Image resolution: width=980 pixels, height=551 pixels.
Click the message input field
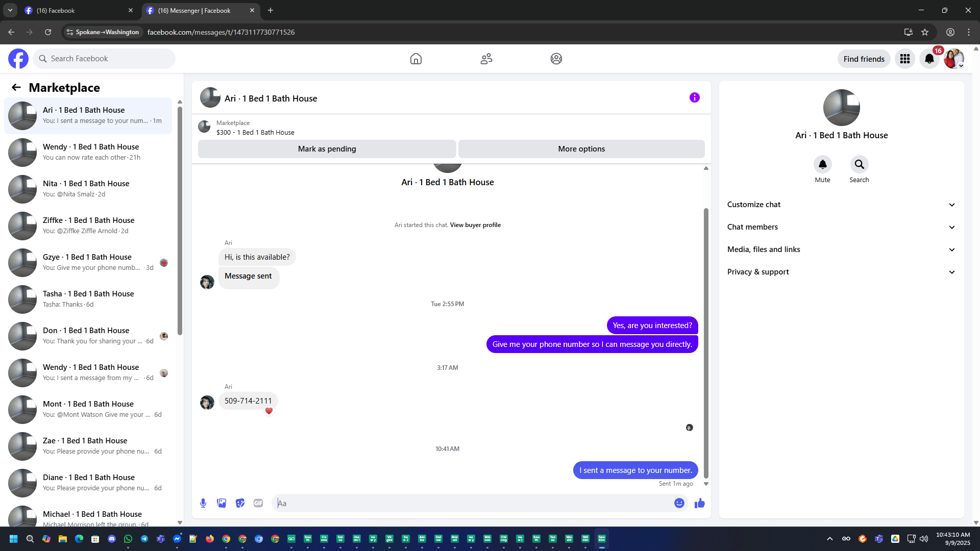coord(472,503)
